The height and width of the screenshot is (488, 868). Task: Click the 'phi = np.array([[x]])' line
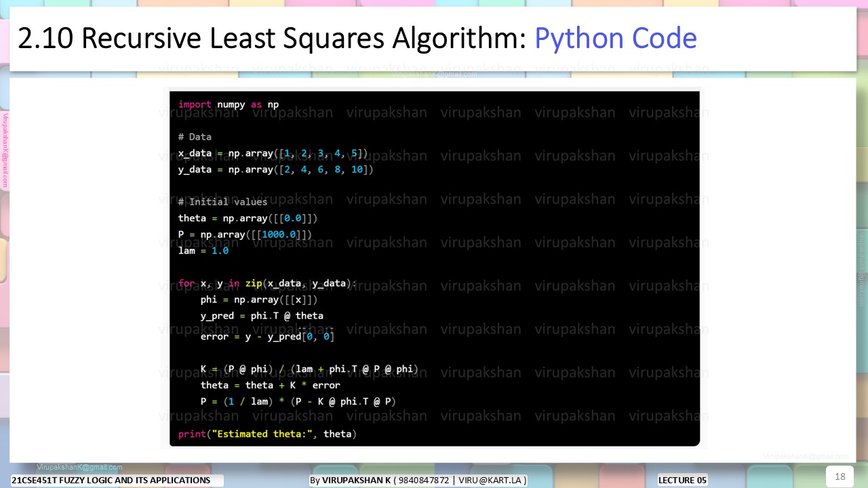pos(259,300)
